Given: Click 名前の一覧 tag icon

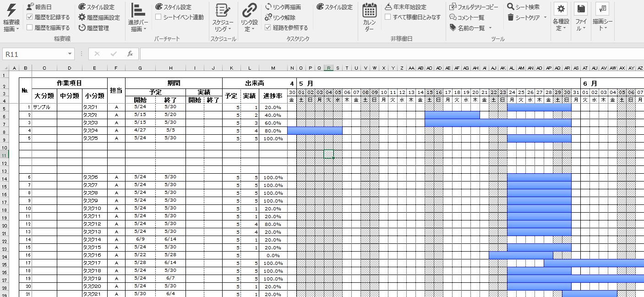Looking at the screenshot, I should click(x=453, y=27).
